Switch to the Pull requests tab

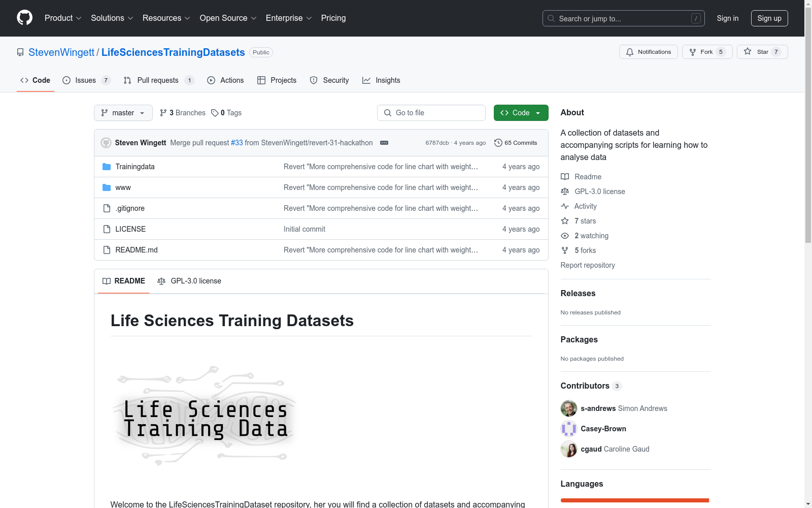pyautogui.click(x=159, y=80)
